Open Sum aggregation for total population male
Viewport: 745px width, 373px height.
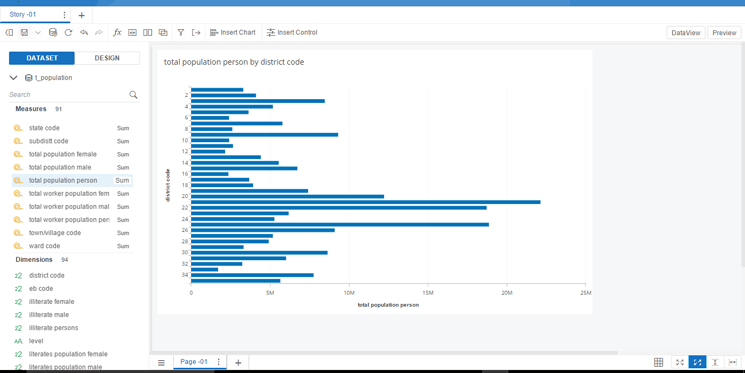tap(123, 167)
